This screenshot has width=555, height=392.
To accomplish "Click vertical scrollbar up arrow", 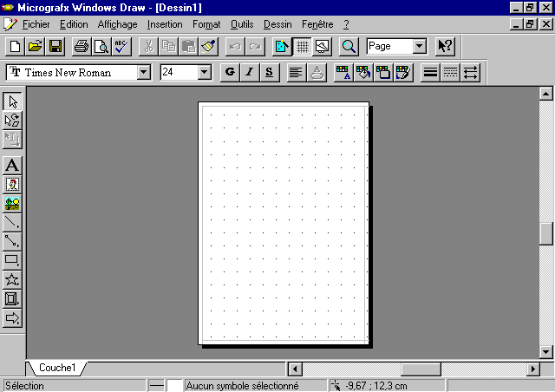I will (545, 94).
